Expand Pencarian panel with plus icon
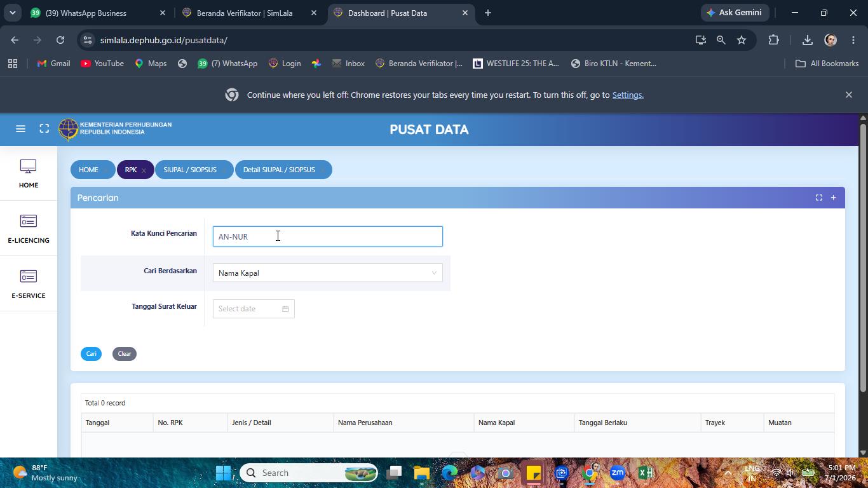The image size is (868, 488). [x=833, y=198]
